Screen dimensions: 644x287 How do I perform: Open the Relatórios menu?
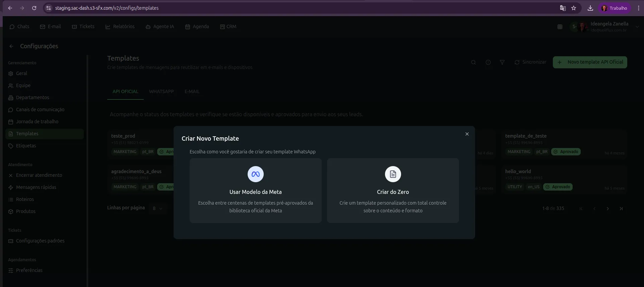120,26
